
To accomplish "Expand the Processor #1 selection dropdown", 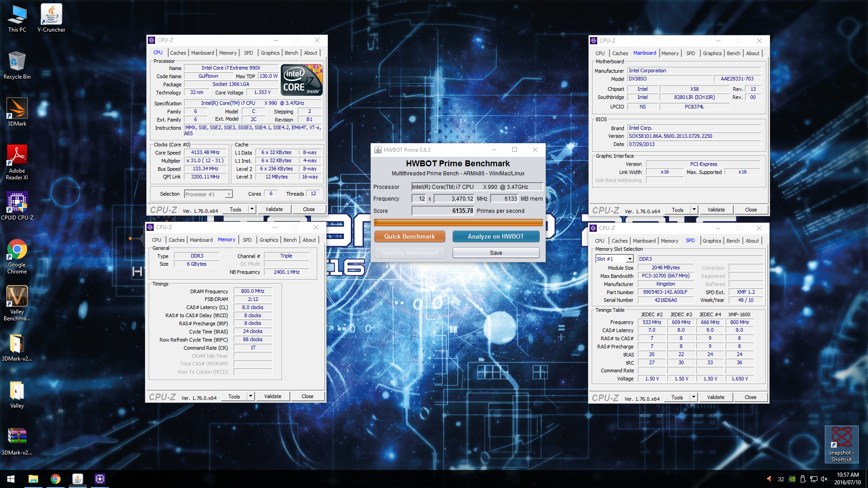I will pyautogui.click(x=229, y=194).
